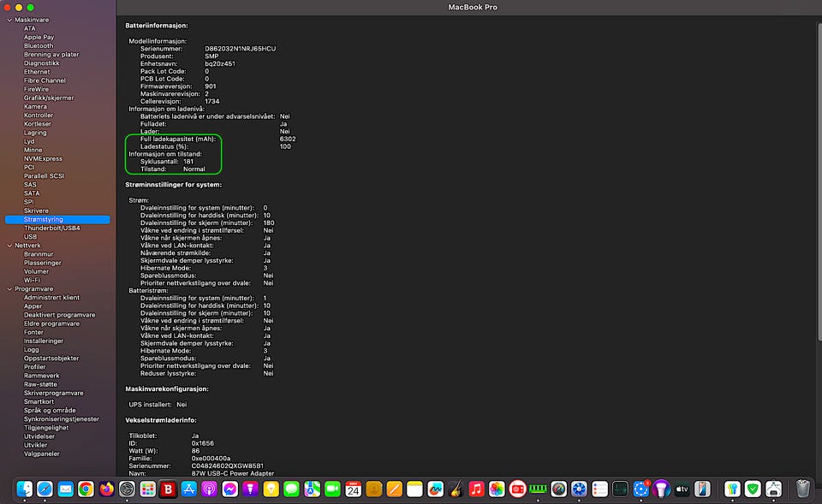This screenshot has width=822, height=504.
Task: Open the Music app in dock
Action: [476, 489]
